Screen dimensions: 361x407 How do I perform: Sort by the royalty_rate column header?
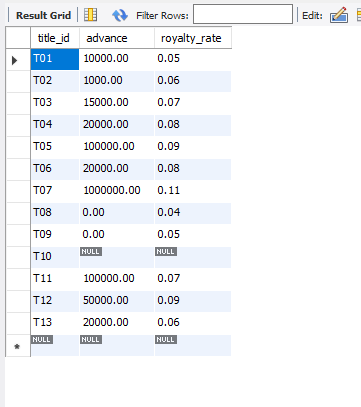193,38
